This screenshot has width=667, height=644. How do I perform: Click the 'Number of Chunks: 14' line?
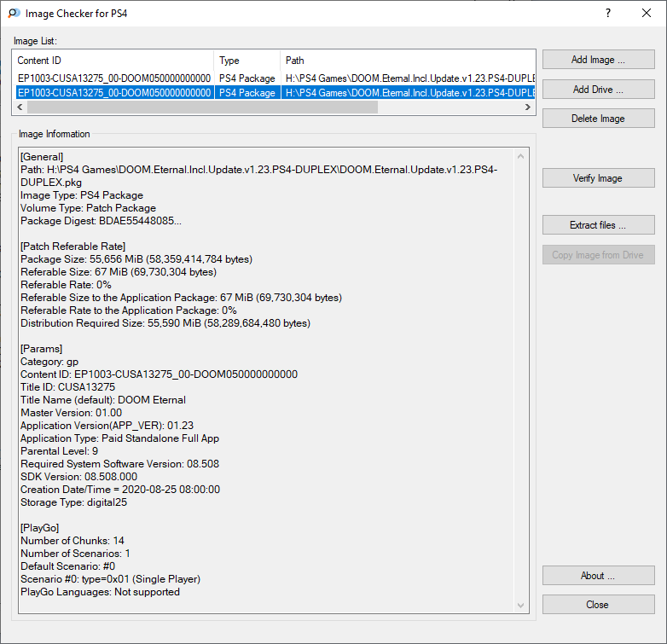(x=72, y=541)
